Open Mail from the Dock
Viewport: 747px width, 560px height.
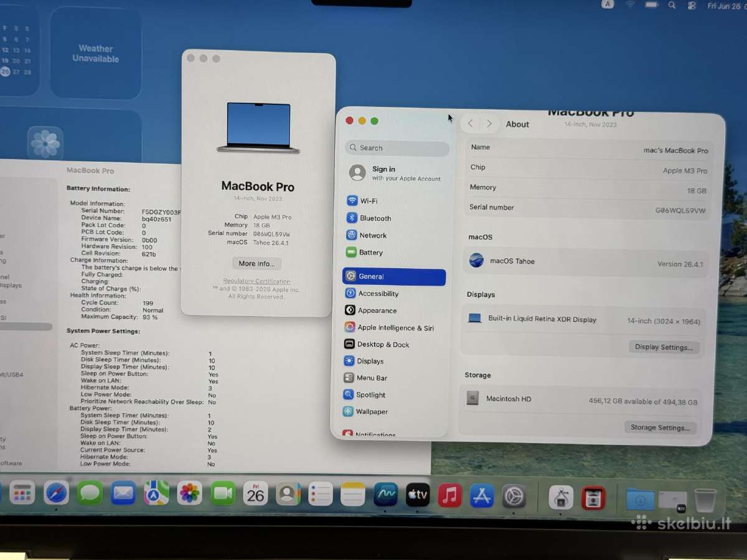(123, 493)
